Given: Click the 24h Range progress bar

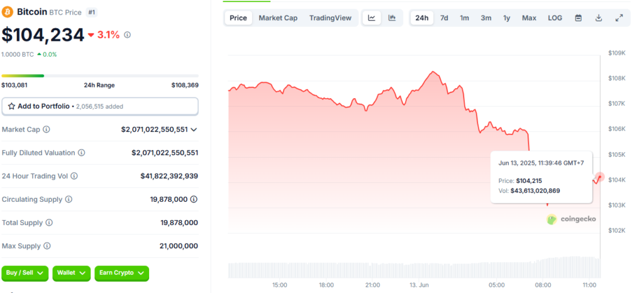Looking at the screenshot, I should pos(100,76).
